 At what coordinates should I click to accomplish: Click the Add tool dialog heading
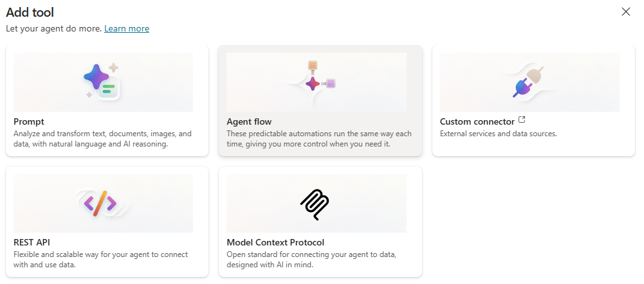tap(30, 12)
